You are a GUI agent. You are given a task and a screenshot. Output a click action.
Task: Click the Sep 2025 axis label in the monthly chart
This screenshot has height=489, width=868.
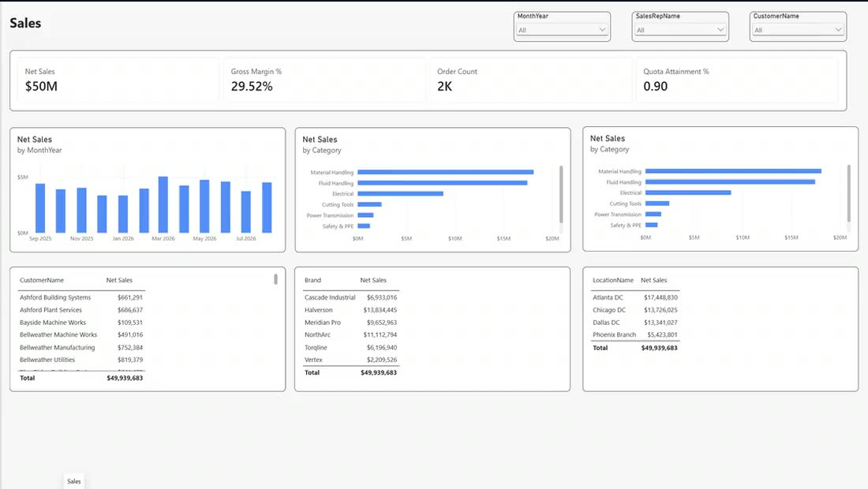40,238
